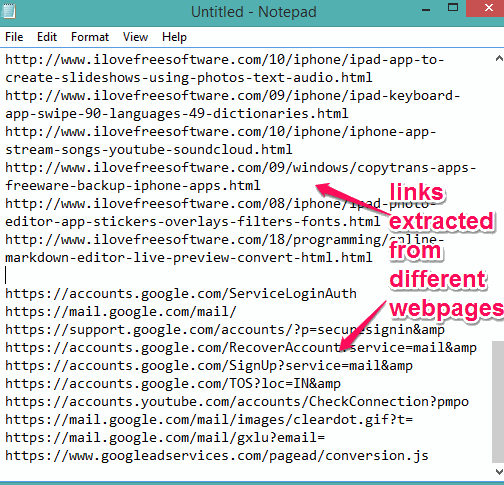Screen dimensions: 504x485
Task: Click the vertical scrollbar thumb
Action: coord(498,402)
